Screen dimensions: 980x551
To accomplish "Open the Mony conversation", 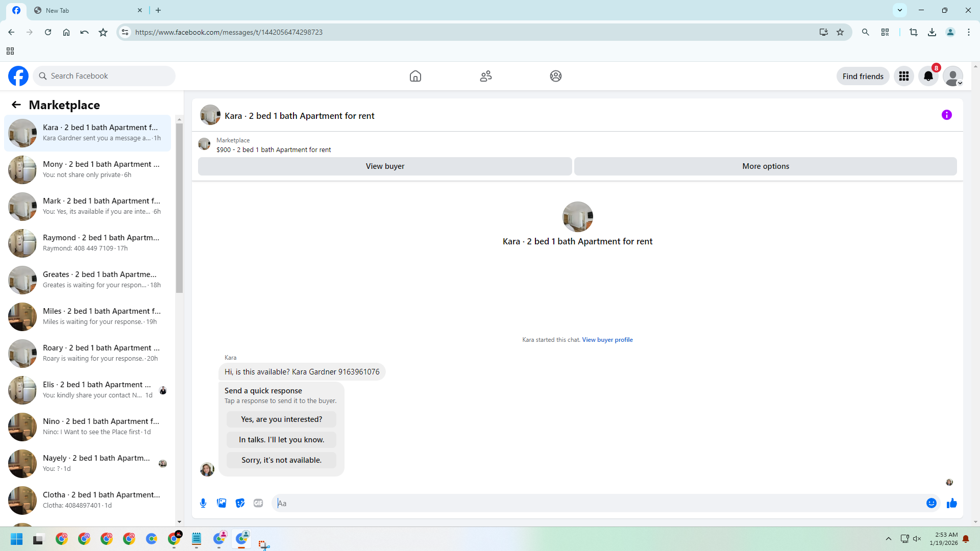I will click(x=87, y=170).
